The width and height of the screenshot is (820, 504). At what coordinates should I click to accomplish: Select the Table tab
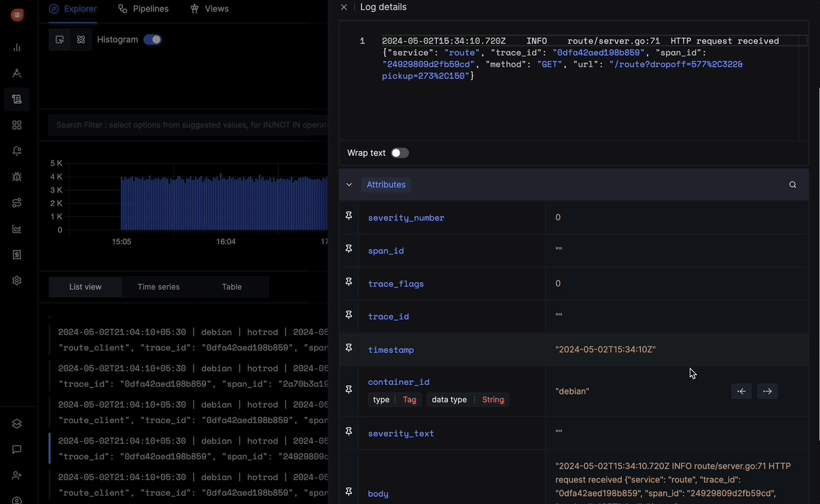click(x=232, y=287)
